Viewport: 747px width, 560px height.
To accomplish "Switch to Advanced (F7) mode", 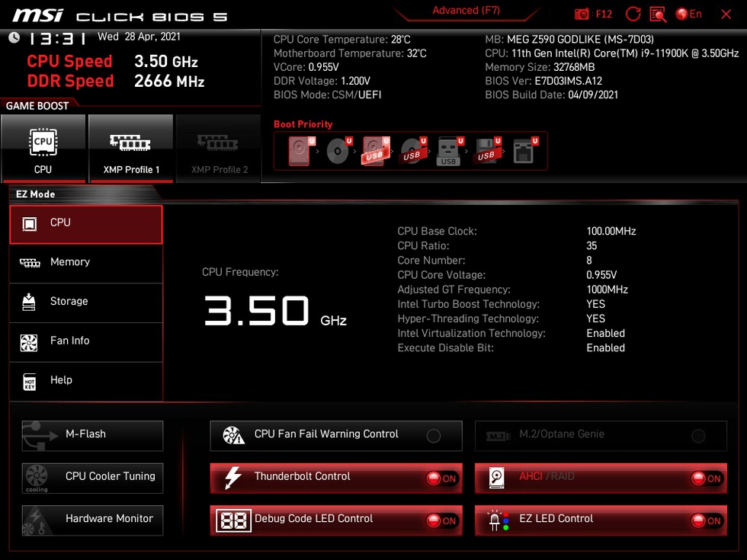I will pos(466,11).
